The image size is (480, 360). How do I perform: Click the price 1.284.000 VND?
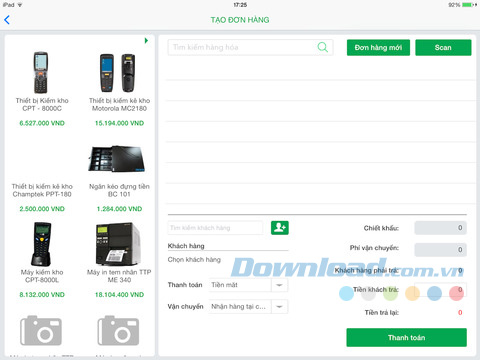click(119, 209)
